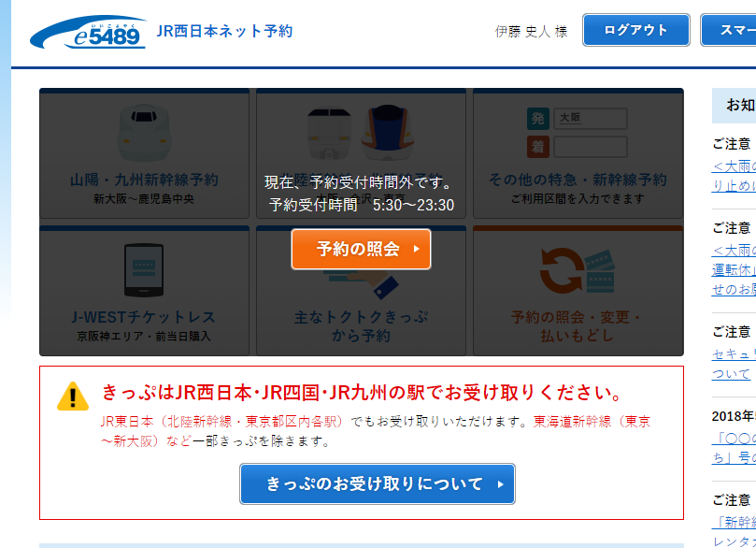Open the 予約の照会 orange button

point(361,249)
